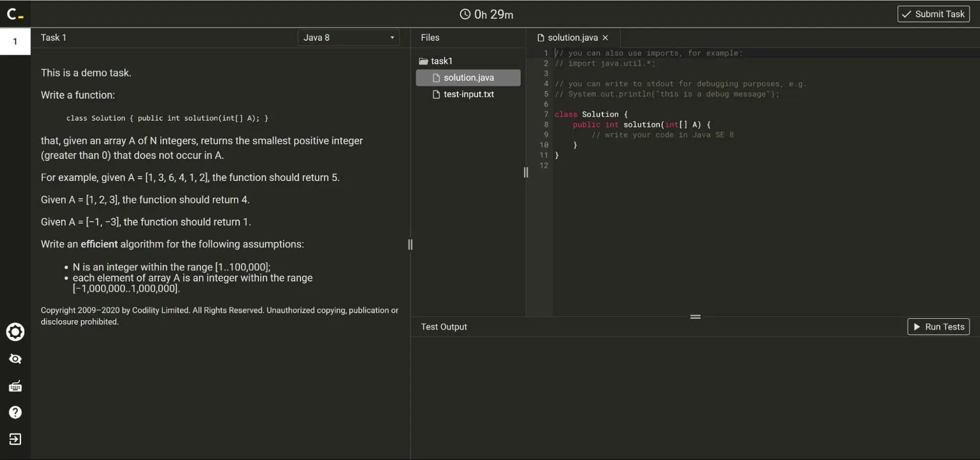Viewport: 980px width, 460px height.
Task: Collapse the task1 folder in Files
Action: point(441,61)
